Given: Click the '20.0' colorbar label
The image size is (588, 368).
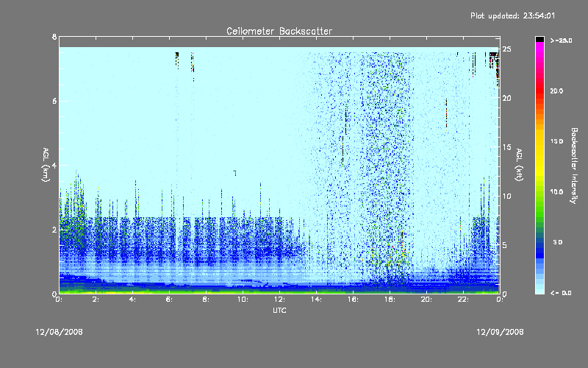Looking at the screenshot, I should point(557,91).
